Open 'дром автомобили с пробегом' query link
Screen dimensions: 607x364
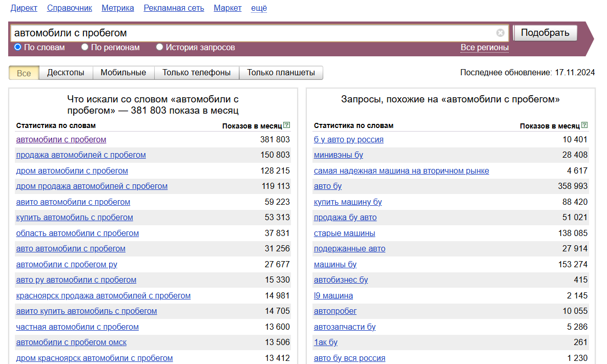pyautogui.click(x=72, y=171)
